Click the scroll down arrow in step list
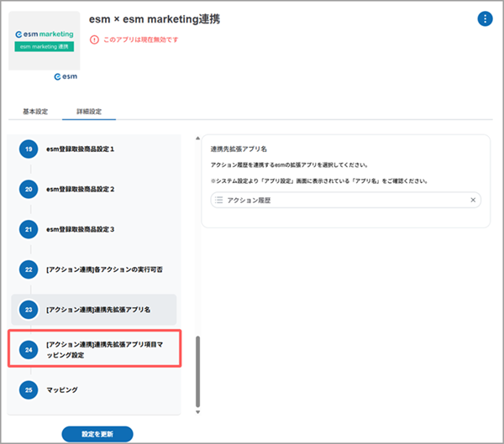Screen dimensions: 504x444 (197, 411)
